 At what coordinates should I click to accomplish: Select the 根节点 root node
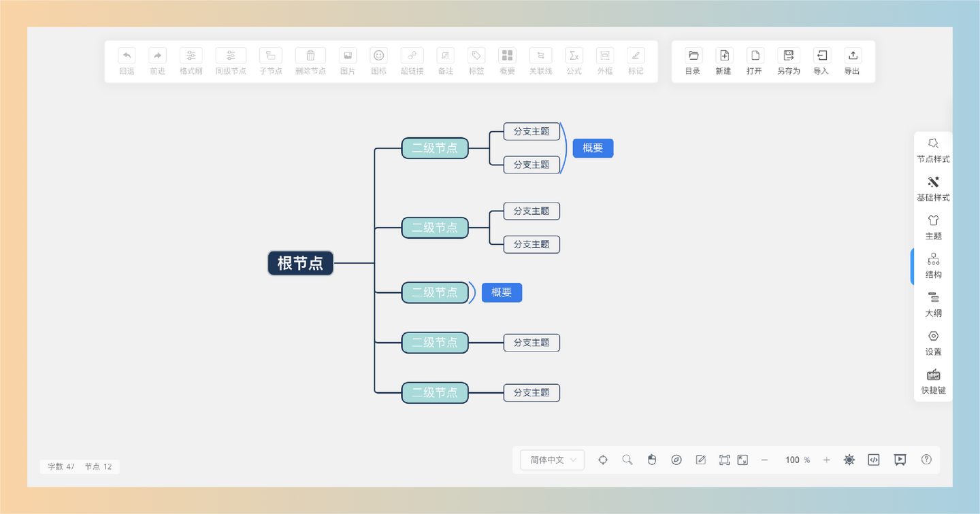pyautogui.click(x=300, y=263)
